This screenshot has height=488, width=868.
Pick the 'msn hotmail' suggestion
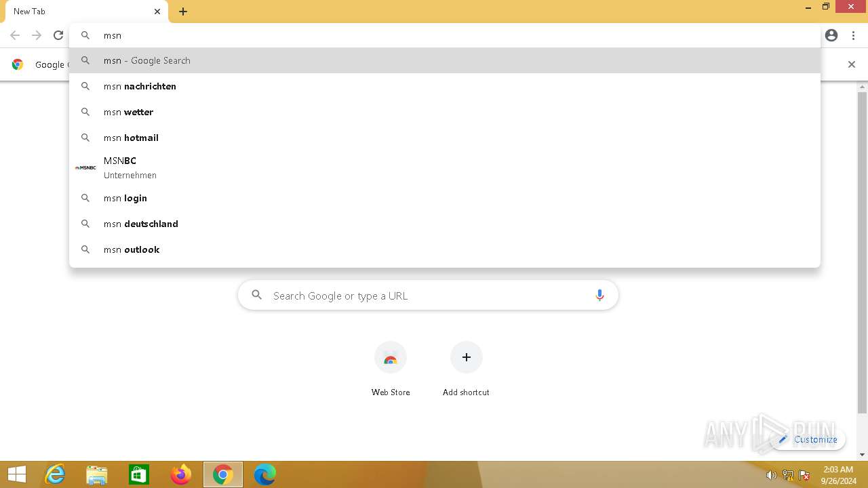coord(445,138)
